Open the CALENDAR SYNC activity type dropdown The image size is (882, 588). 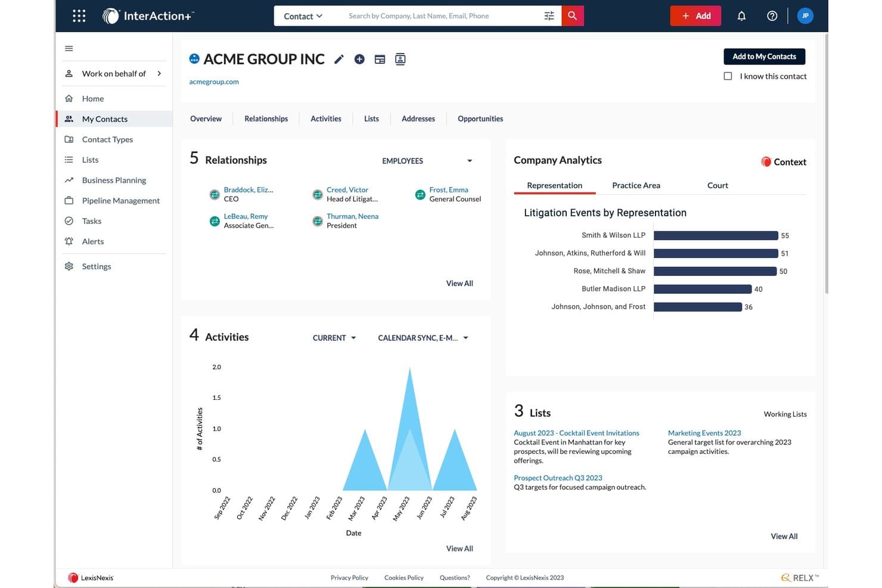click(x=423, y=338)
